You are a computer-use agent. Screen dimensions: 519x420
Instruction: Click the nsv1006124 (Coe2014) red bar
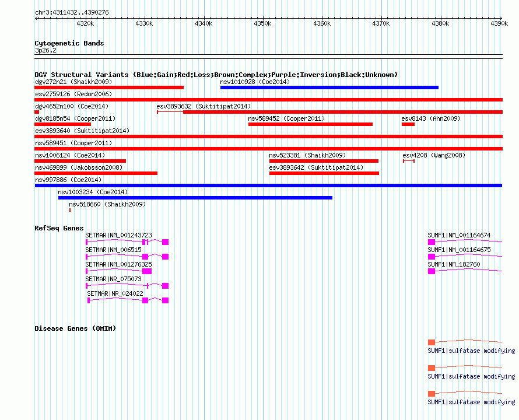click(80, 161)
